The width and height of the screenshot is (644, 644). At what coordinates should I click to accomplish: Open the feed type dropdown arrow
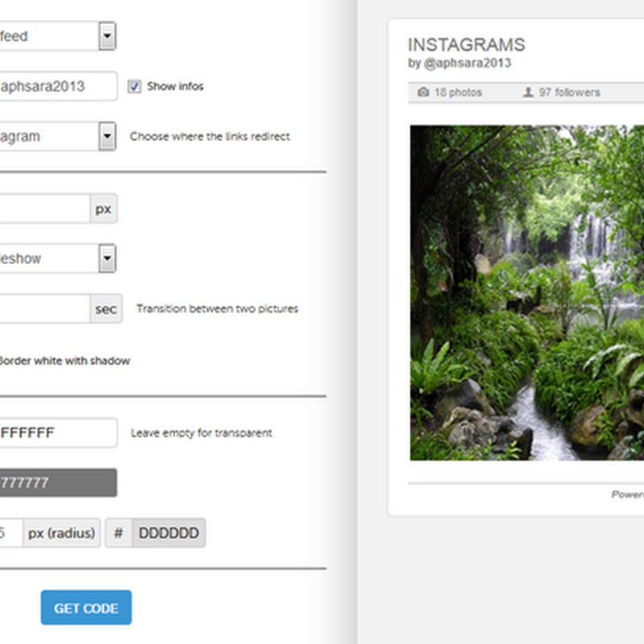pos(107,36)
